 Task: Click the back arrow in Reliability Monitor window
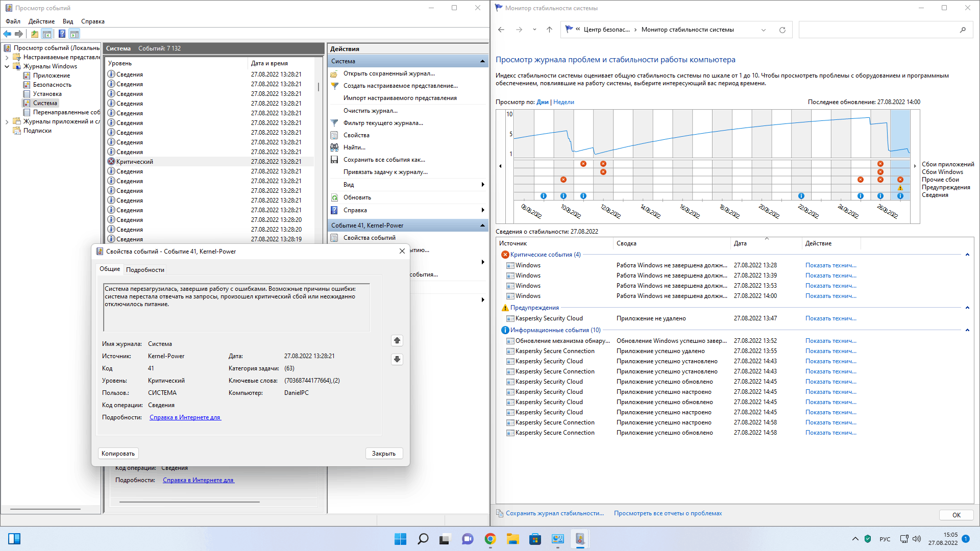click(x=501, y=30)
